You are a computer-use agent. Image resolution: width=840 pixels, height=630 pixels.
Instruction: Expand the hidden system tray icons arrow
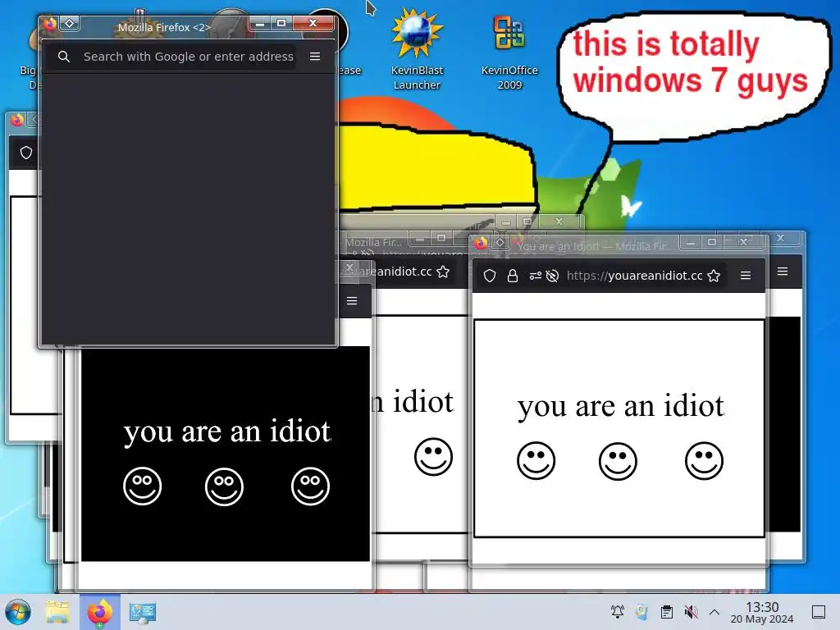tap(714, 612)
